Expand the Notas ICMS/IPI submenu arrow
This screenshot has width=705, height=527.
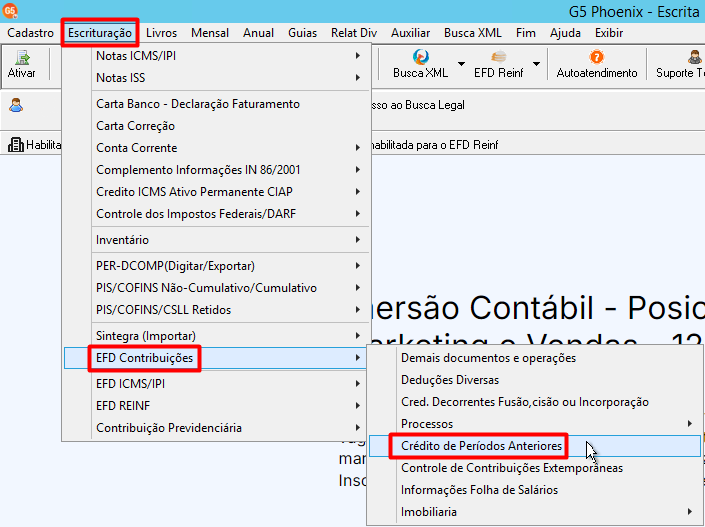[x=358, y=55]
